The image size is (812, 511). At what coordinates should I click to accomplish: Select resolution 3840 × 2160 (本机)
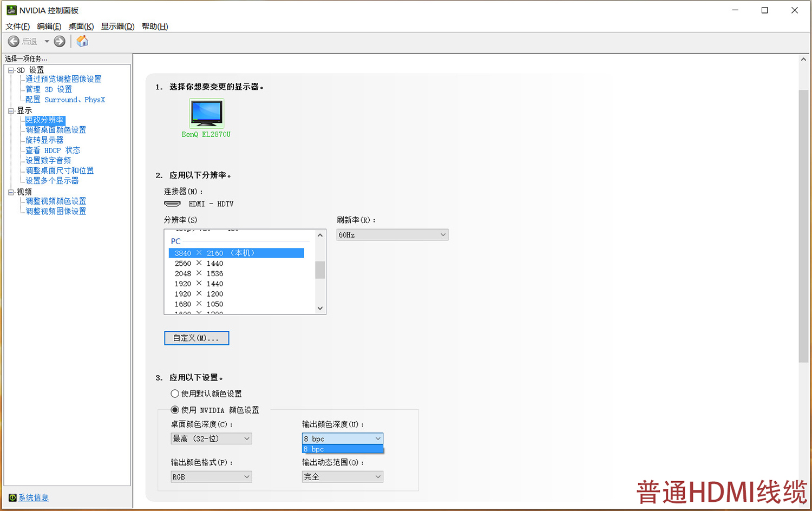click(x=236, y=253)
